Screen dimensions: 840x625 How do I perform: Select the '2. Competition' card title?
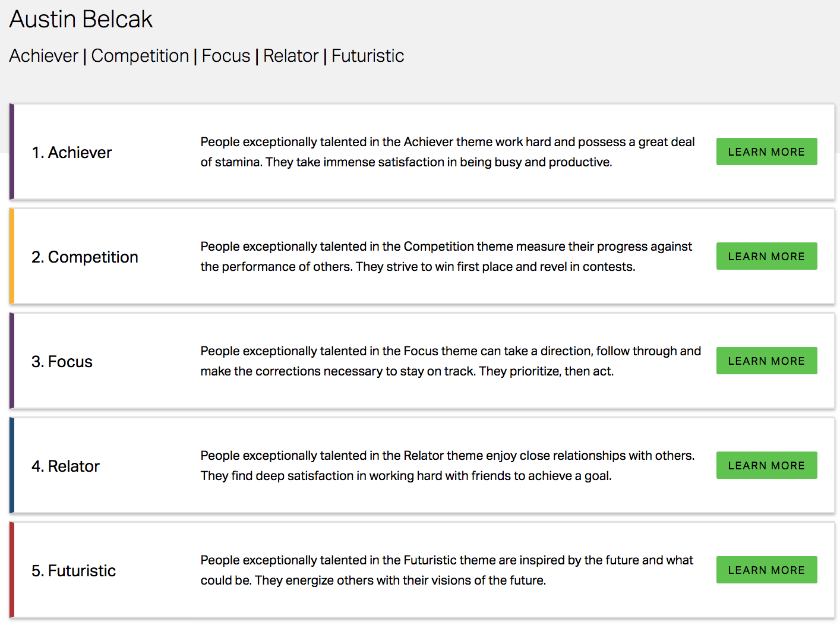click(x=85, y=257)
